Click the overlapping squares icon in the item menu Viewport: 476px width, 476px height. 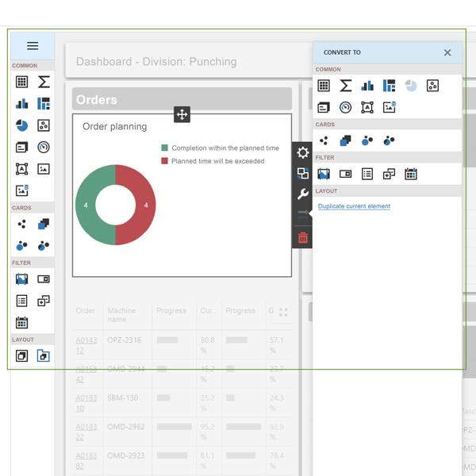click(x=303, y=173)
